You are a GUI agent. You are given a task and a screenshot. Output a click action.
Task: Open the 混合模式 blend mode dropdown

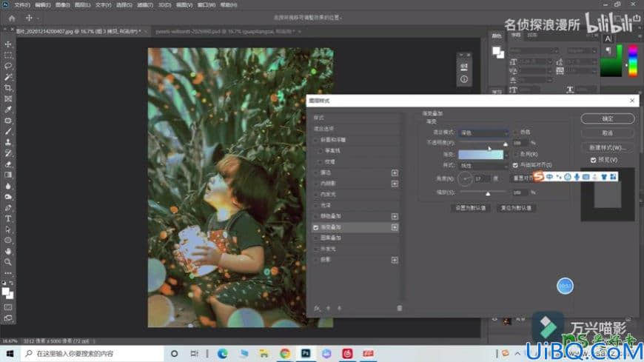coord(483,133)
